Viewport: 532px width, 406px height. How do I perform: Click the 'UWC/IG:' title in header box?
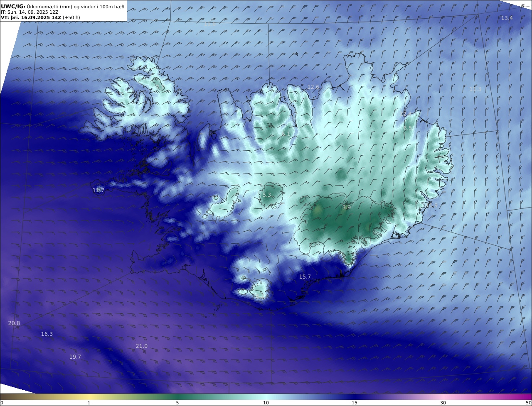(13, 6)
